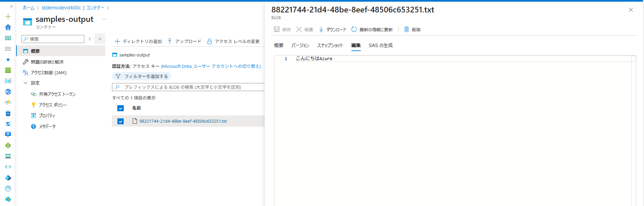Open the Resource groups cube icon

coord(8,81)
